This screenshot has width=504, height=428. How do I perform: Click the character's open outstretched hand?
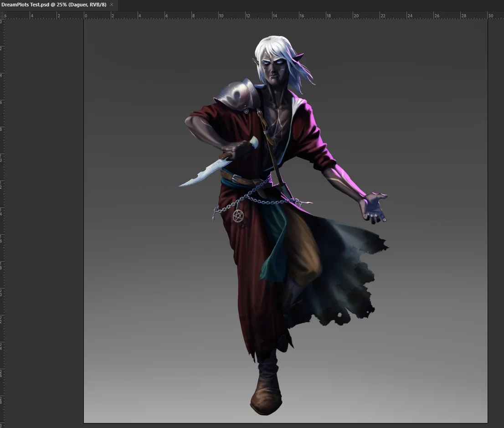pyautogui.click(x=373, y=207)
